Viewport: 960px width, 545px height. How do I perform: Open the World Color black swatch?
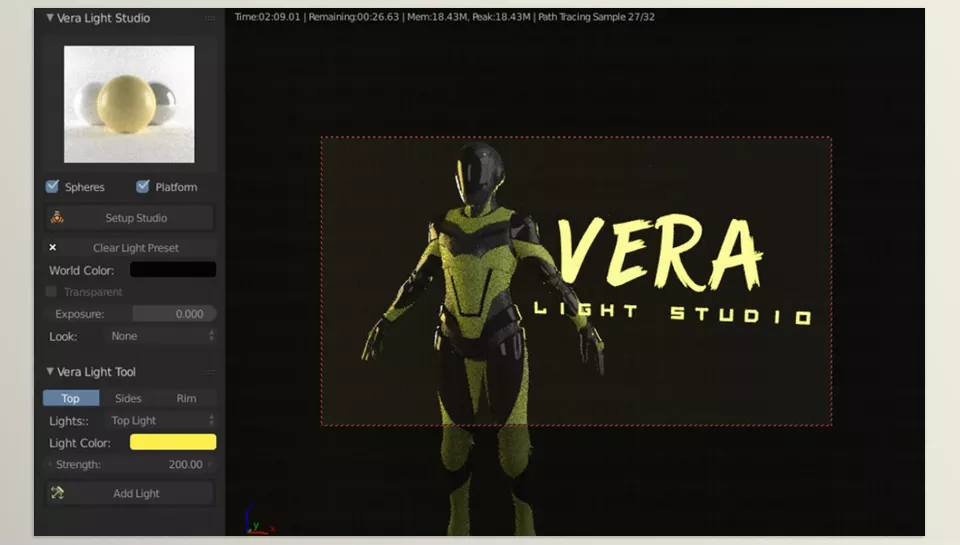coord(173,269)
